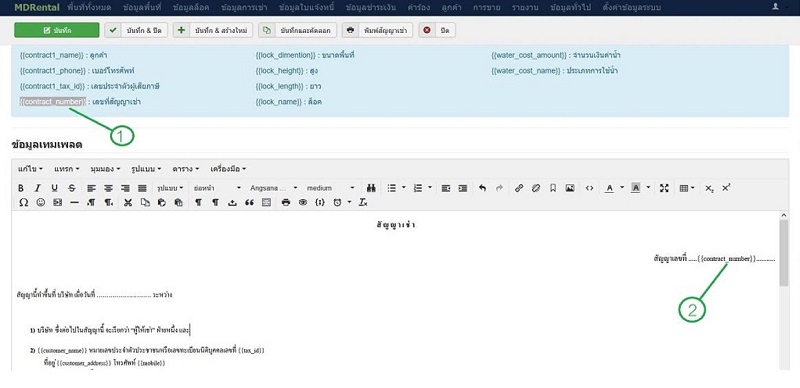Apply the current text color
The height and width of the screenshot is (388, 800).
[609, 188]
